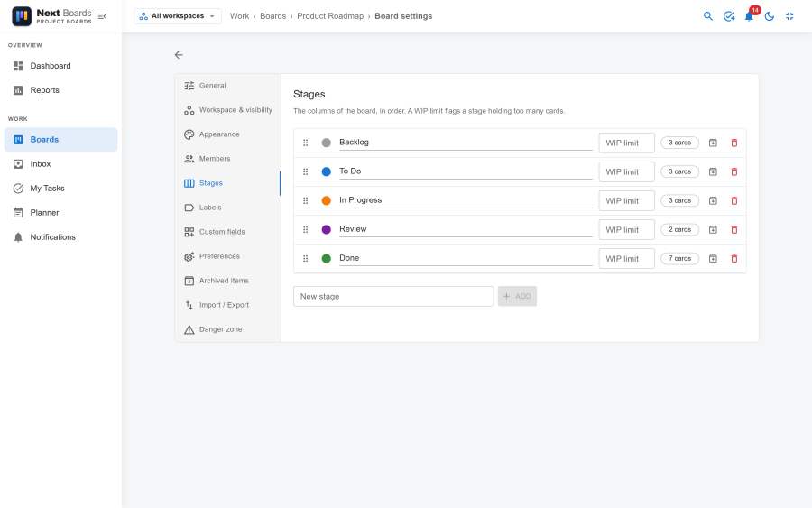Edit the Review stage name field
This screenshot has width=812, height=508.
(466, 229)
